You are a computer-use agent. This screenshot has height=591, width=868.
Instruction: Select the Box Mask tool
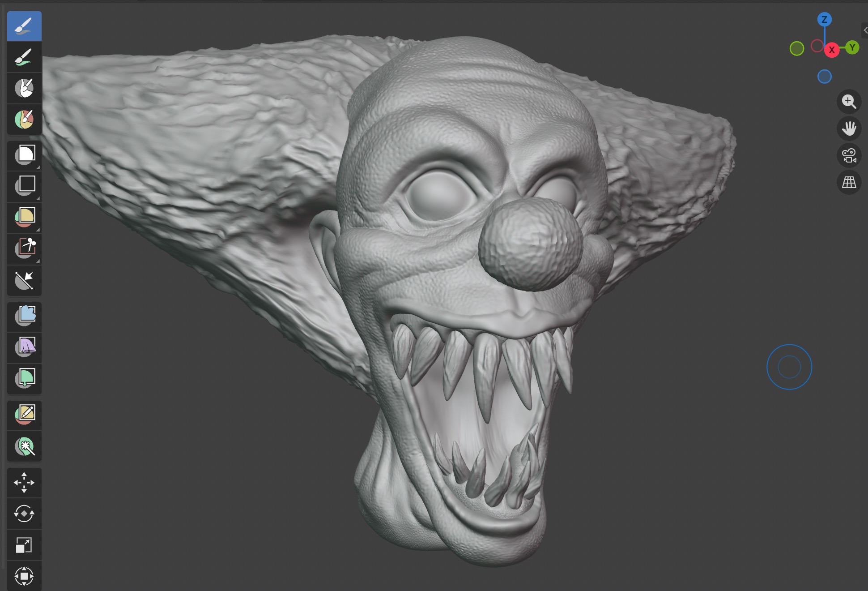[24, 155]
